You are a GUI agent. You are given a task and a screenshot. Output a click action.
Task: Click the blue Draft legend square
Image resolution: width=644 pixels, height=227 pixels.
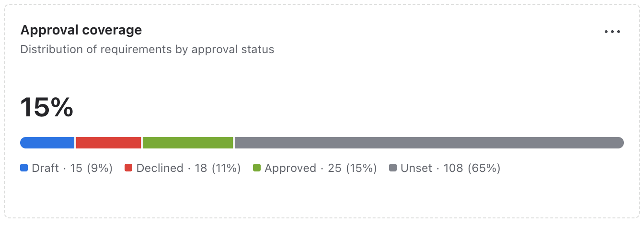24,168
